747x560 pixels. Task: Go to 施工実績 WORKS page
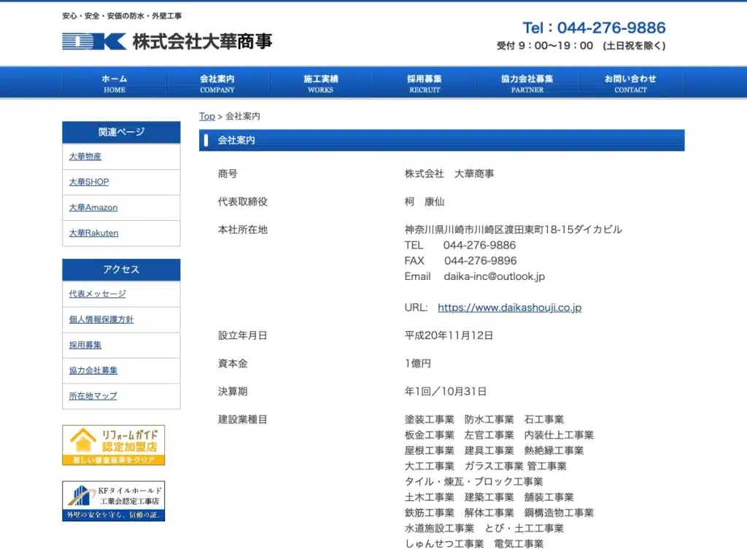pos(321,83)
